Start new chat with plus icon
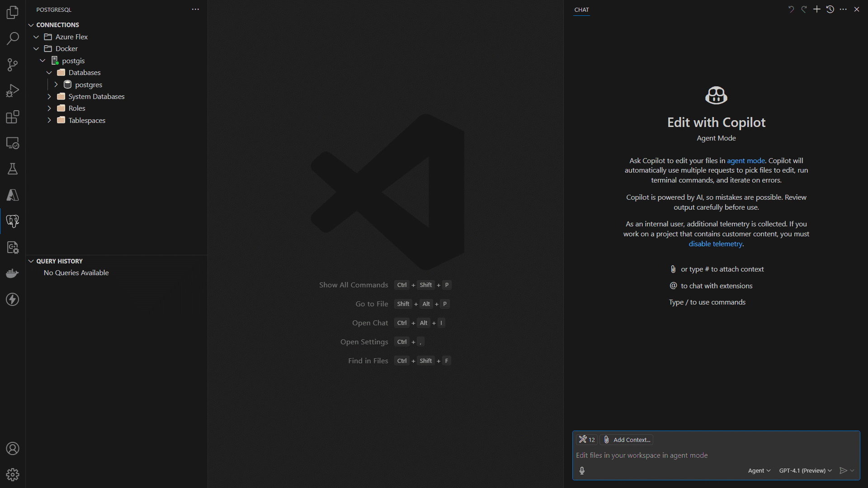The height and width of the screenshot is (488, 868). tap(817, 9)
